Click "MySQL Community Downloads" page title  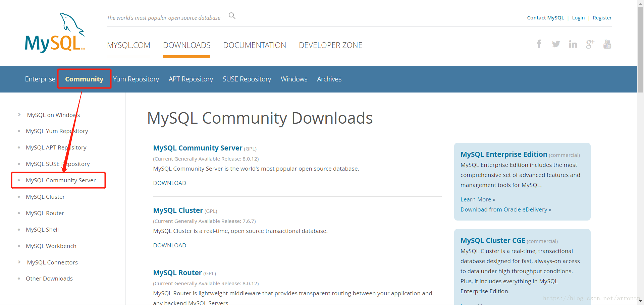260,118
